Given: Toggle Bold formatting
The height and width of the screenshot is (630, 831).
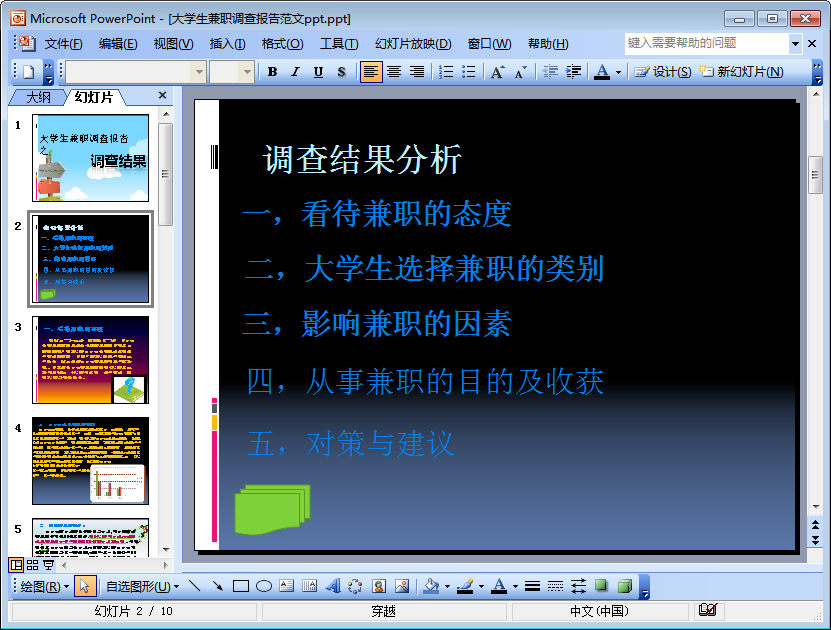Looking at the screenshot, I should tap(272, 72).
